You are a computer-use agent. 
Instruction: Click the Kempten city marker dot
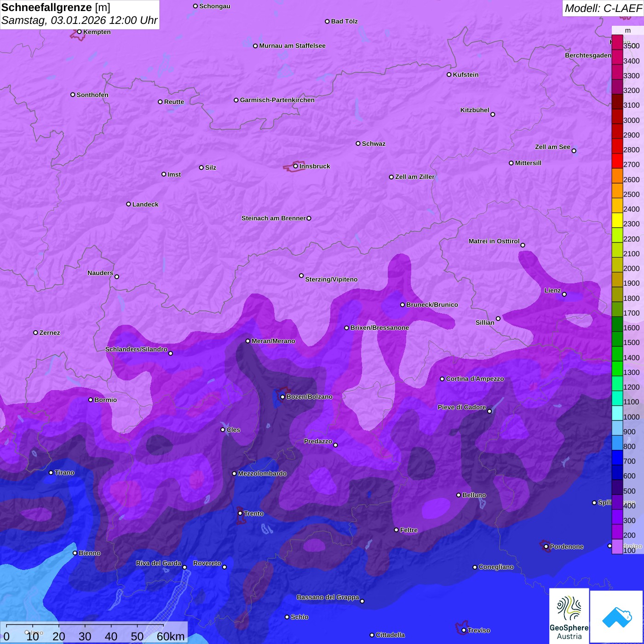click(x=79, y=32)
